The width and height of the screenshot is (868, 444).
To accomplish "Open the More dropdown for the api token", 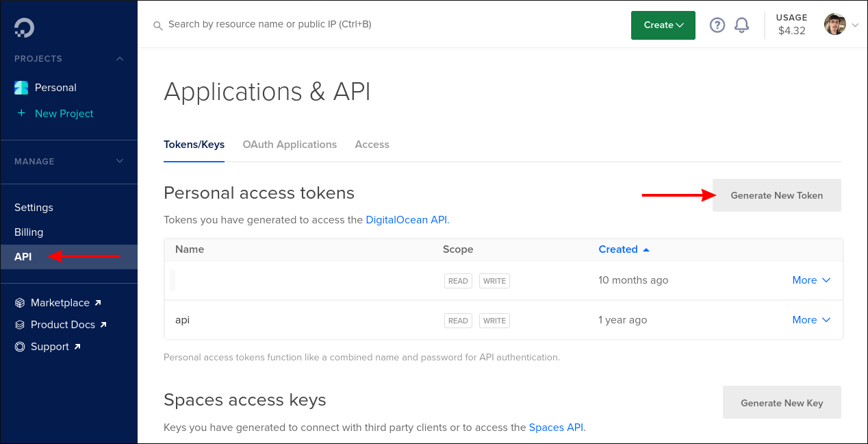I will 811,319.
